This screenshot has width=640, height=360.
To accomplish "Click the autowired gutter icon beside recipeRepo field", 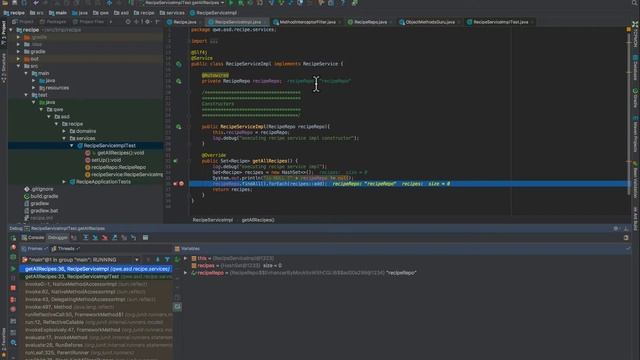I will (x=179, y=81).
